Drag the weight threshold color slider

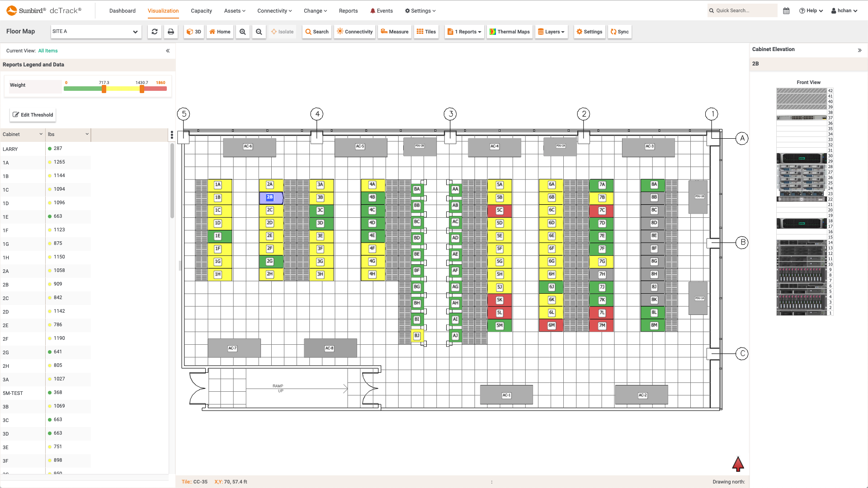(103, 89)
